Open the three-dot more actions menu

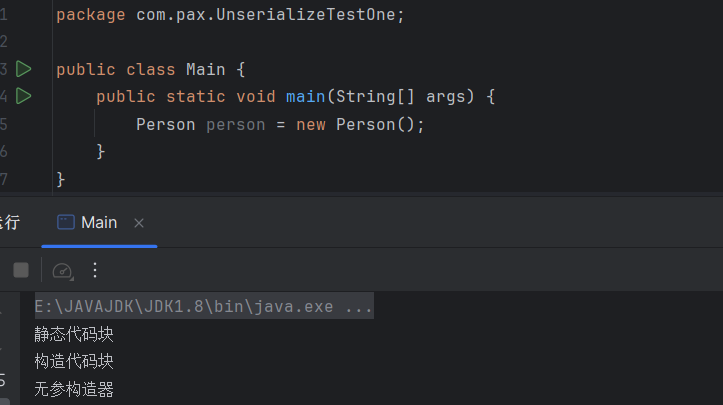[95, 270]
